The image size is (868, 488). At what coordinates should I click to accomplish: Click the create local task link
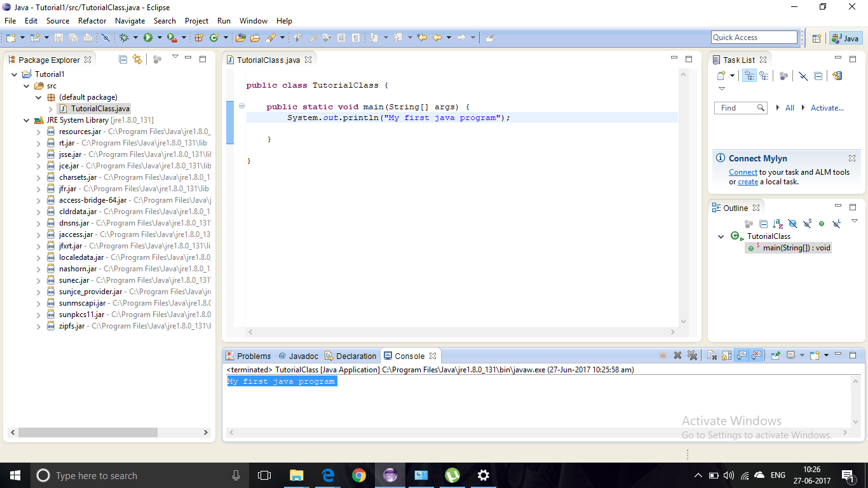748,182
